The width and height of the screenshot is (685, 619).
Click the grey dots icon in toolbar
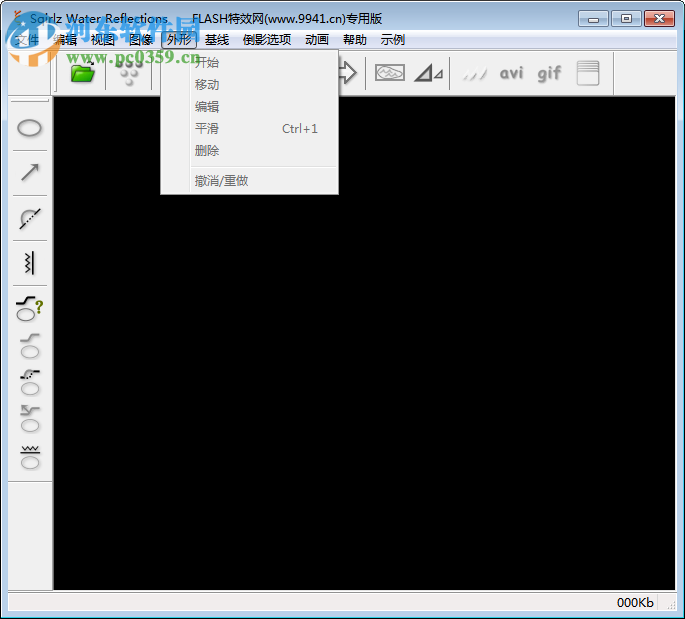click(x=129, y=73)
